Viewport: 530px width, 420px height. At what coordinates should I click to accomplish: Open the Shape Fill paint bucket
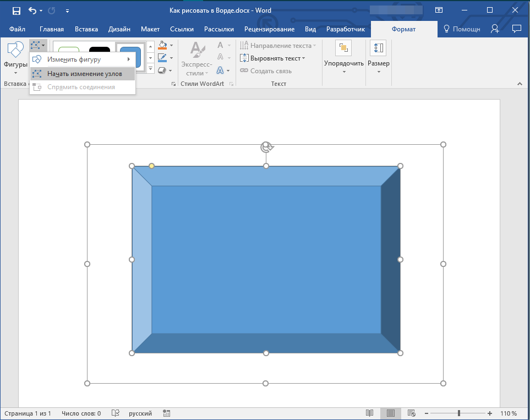point(162,45)
